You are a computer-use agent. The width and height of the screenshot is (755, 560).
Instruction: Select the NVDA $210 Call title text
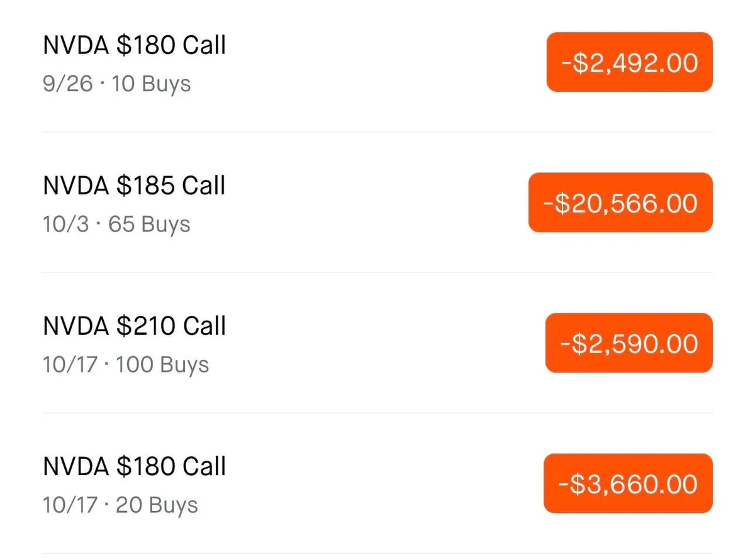134,326
